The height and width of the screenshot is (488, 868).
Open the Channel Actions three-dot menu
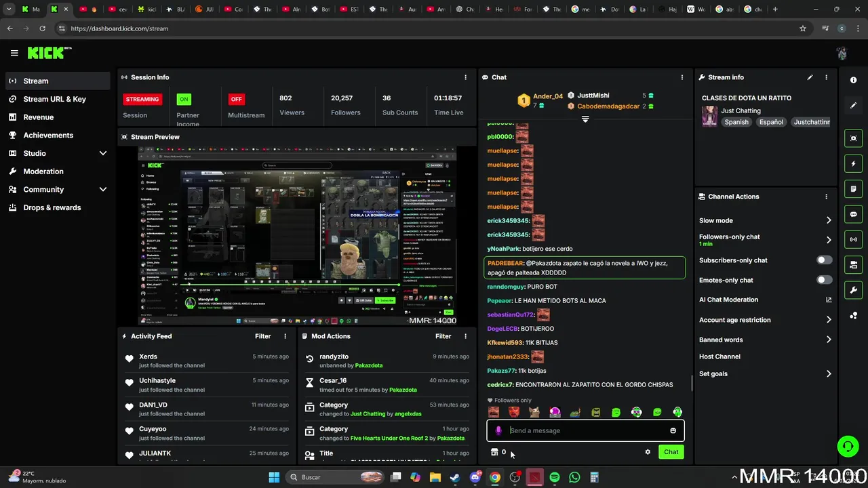[826, 197]
